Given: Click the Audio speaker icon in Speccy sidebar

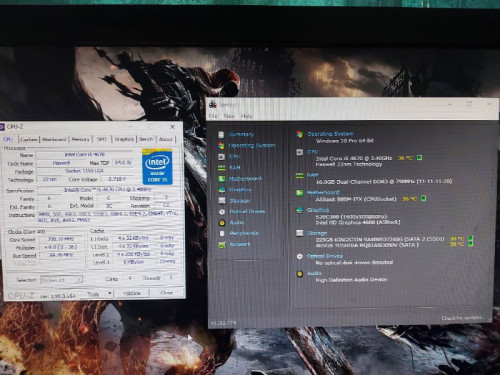Looking at the screenshot, I should coord(222,223).
